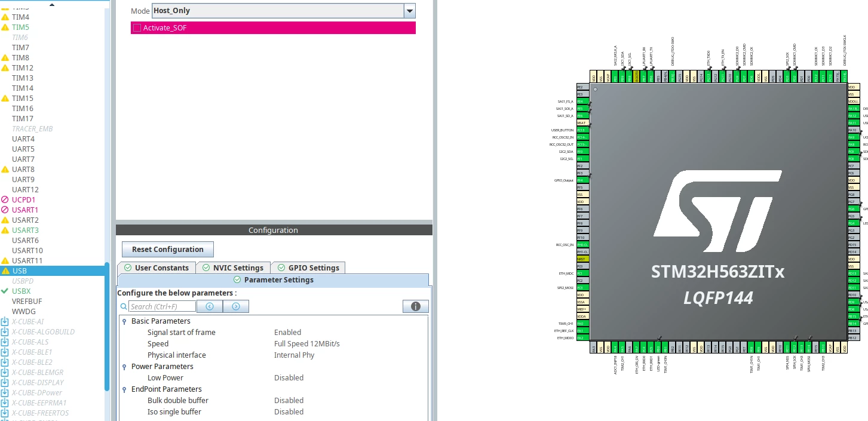Click the green checkmark next to USBX
Viewport: 868px width, 421px height.
(x=5, y=291)
